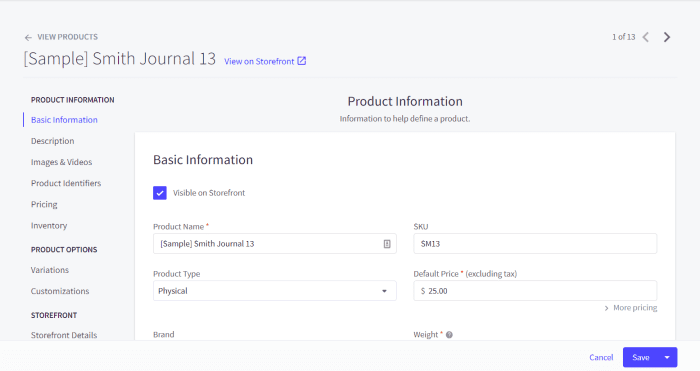
Task: Open Product Identifiers section
Action: point(66,183)
